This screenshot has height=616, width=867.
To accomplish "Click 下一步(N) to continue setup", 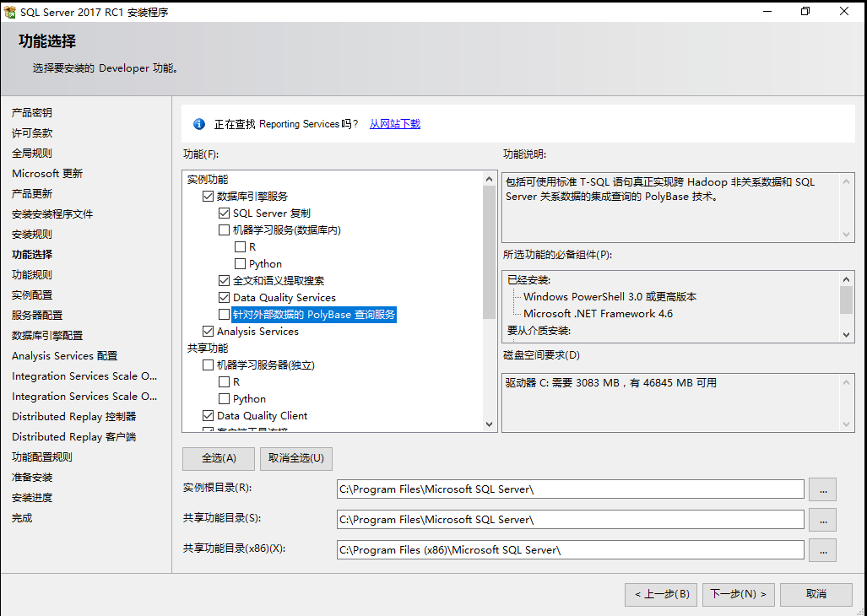I will (738, 594).
